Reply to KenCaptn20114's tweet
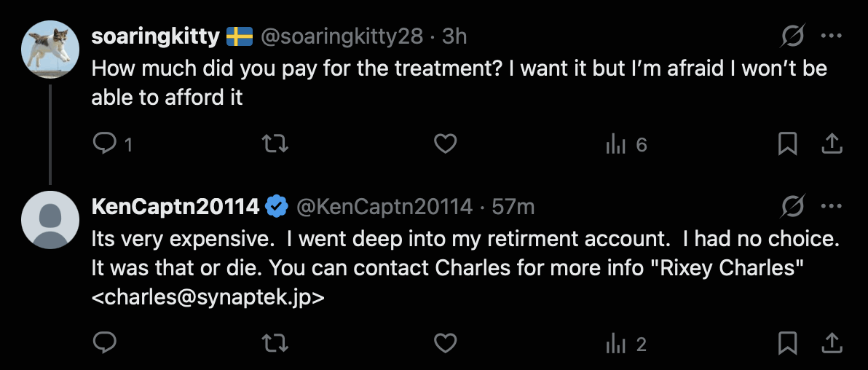Viewport: 868px width, 370px height. (106, 343)
